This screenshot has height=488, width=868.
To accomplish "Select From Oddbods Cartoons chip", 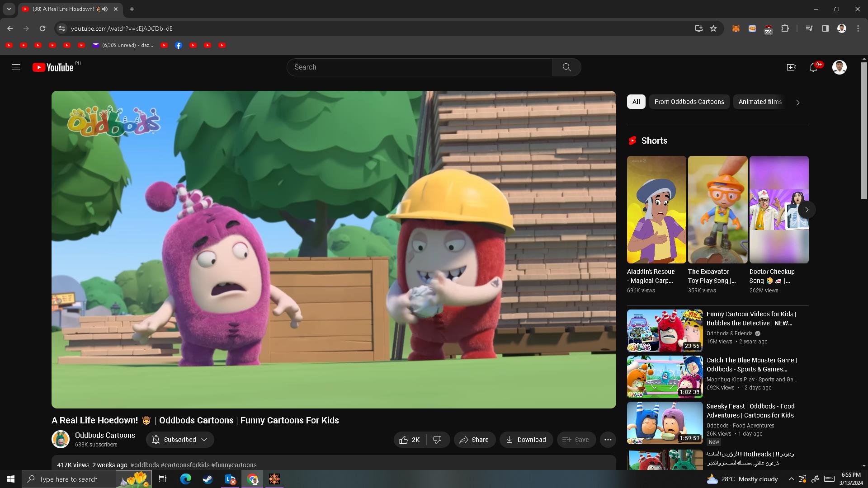I will [x=689, y=102].
